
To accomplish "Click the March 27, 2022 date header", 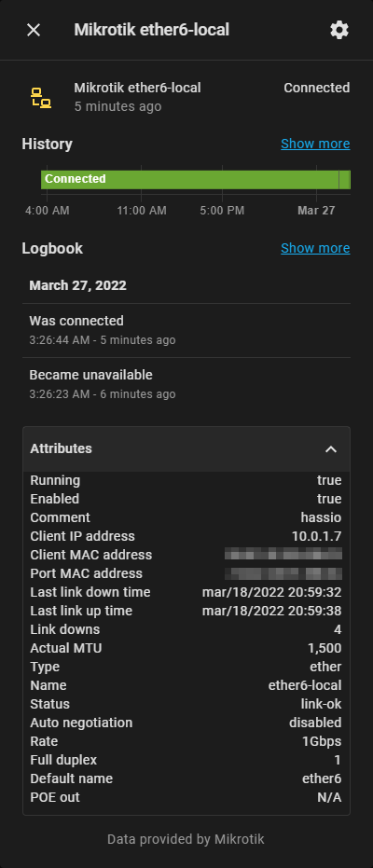I will click(x=77, y=285).
